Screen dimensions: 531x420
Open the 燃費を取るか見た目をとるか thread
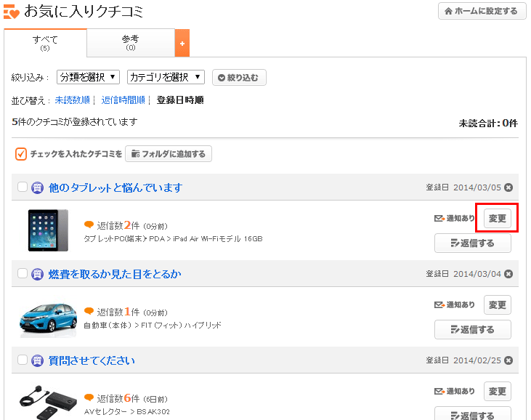click(115, 274)
